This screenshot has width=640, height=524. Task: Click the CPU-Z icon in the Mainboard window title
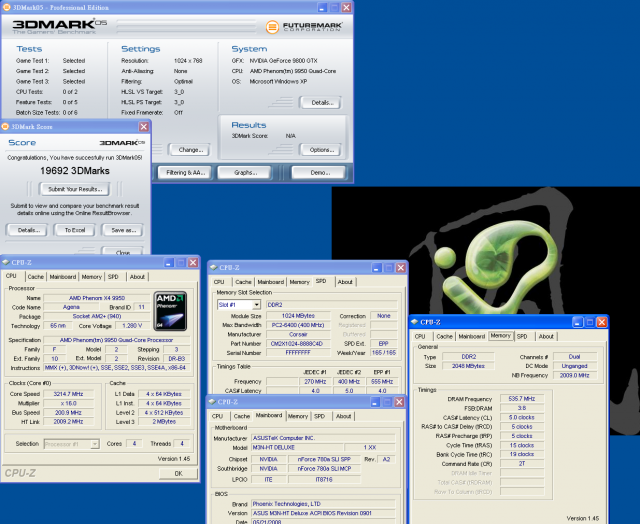pyautogui.click(x=212, y=402)
